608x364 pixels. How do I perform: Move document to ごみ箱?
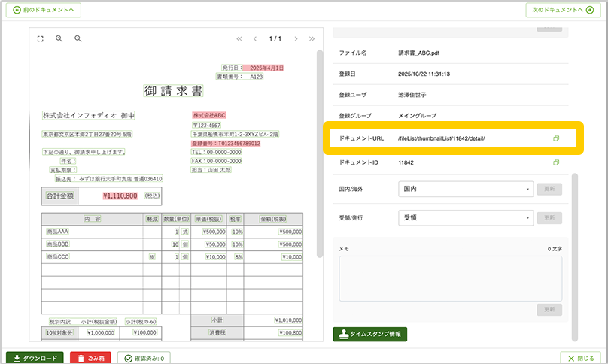[x=90, y=358]
